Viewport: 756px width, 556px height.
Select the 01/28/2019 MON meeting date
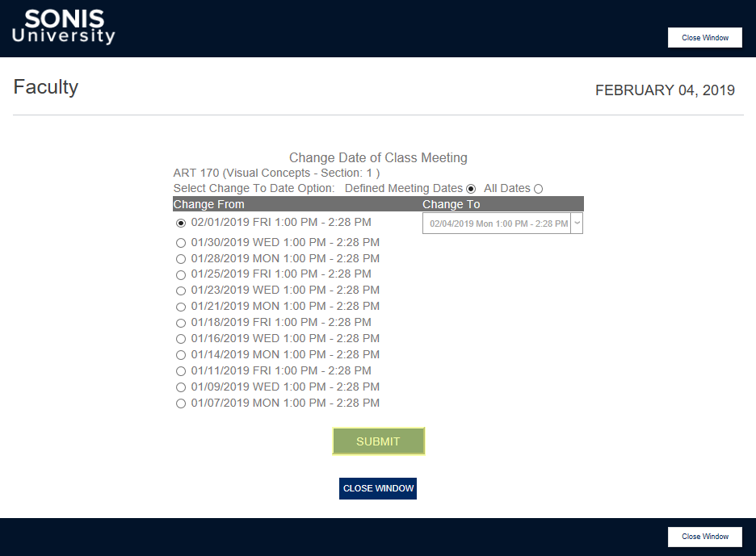pyautogui.click(x=181, y=258)
